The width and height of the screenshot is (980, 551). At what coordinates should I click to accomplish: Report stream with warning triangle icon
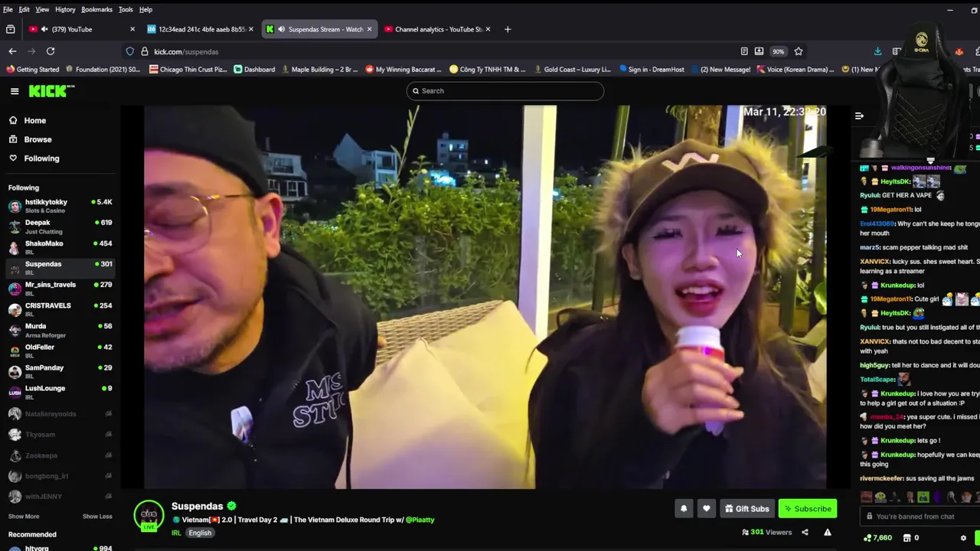[x=828, y=533]
